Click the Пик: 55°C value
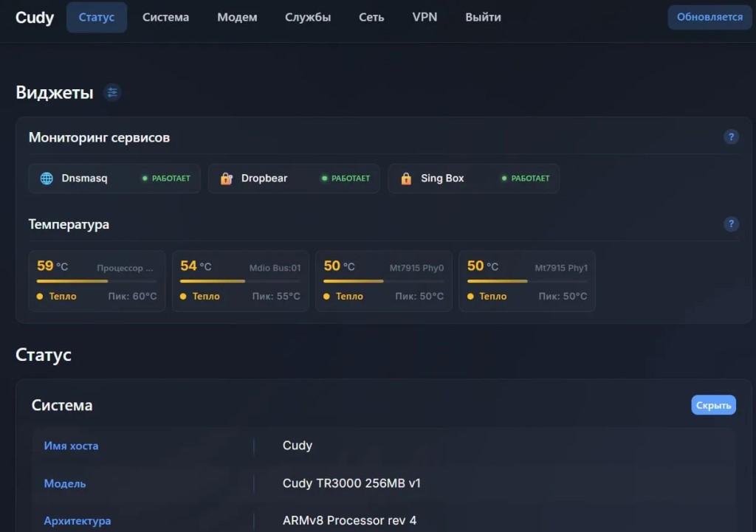Screen dimensions: 756x532 (x=276, y=297)
